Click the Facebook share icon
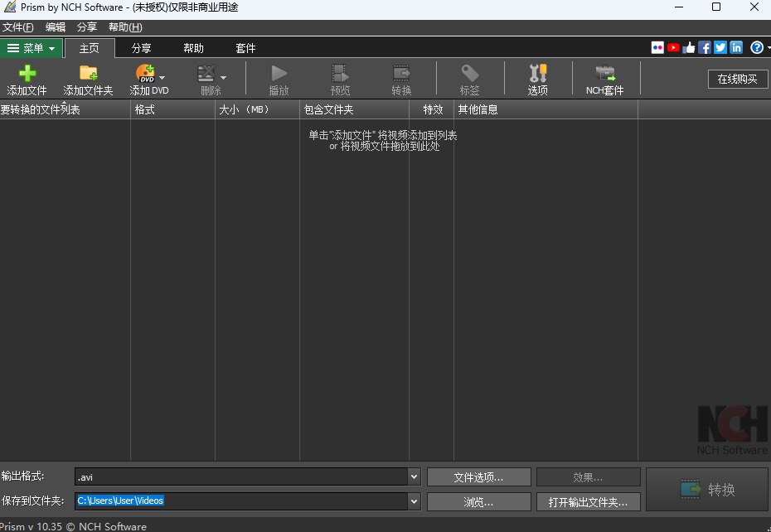Image resolution: width=771 pixels, height=532 pixels. click(705, 48)
